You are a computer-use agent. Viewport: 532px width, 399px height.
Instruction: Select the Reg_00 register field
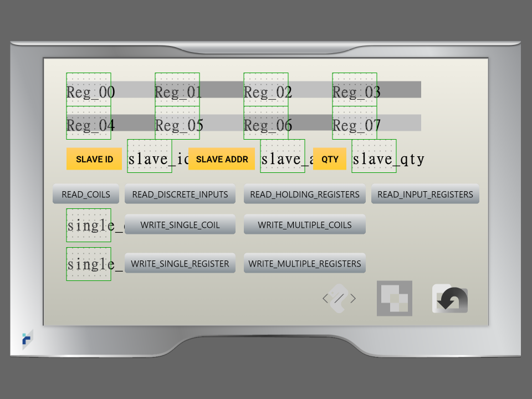(x=89, y=90)
